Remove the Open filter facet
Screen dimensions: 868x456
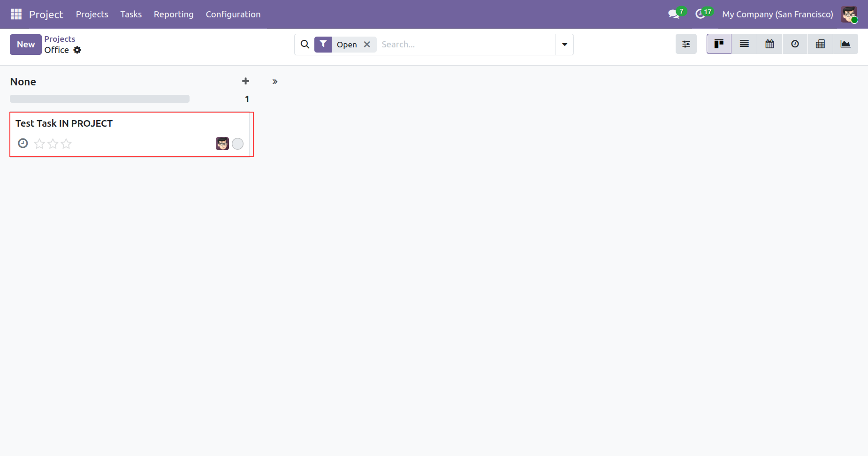[x=367, y=44]
